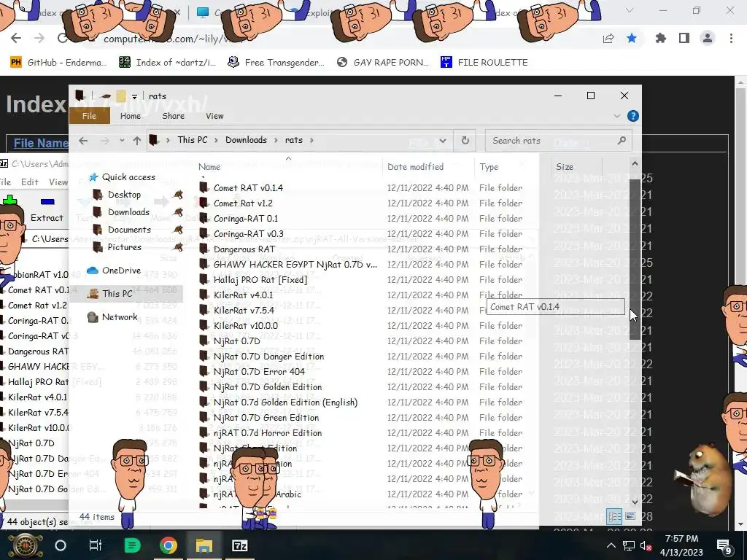Screen dimensions: 747x560
Task: Open the recent locations dropdown arrow
Action: [122, 141]
